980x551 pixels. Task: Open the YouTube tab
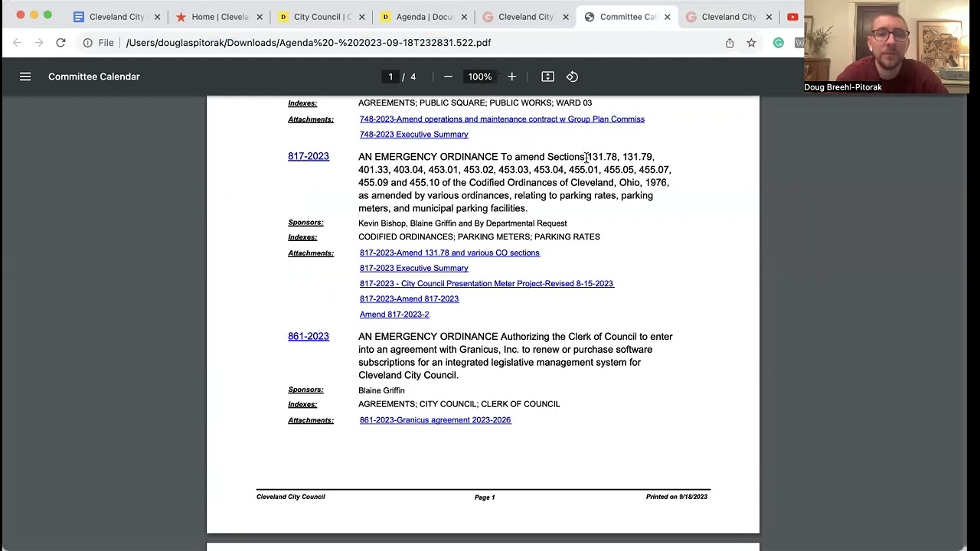[x=792, y=17]
